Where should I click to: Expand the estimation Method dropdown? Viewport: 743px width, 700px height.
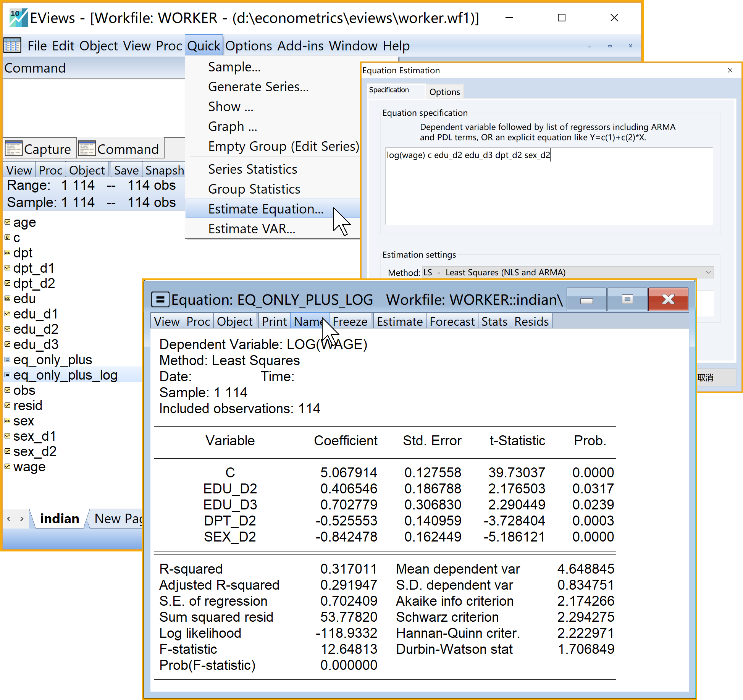[x=707, y=272]
